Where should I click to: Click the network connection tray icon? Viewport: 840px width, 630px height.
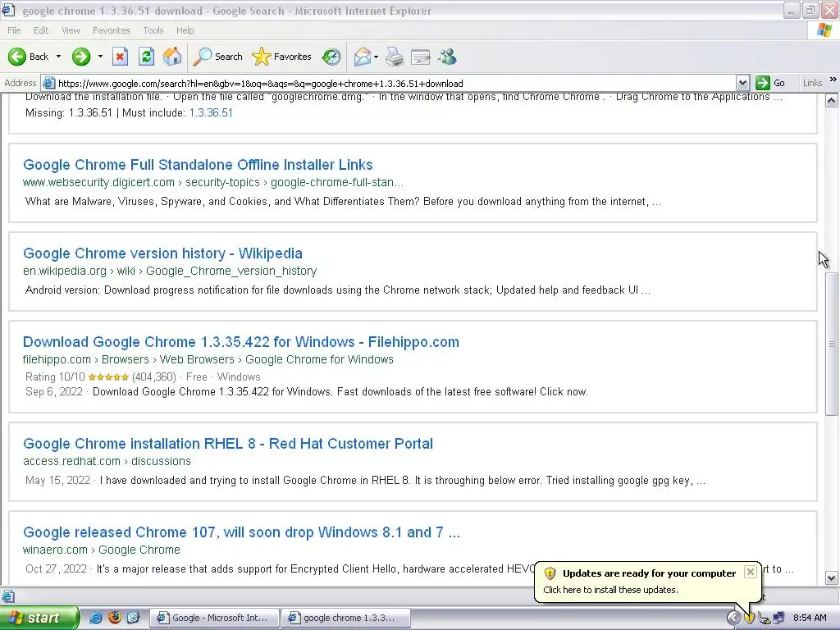coord(764,618)
